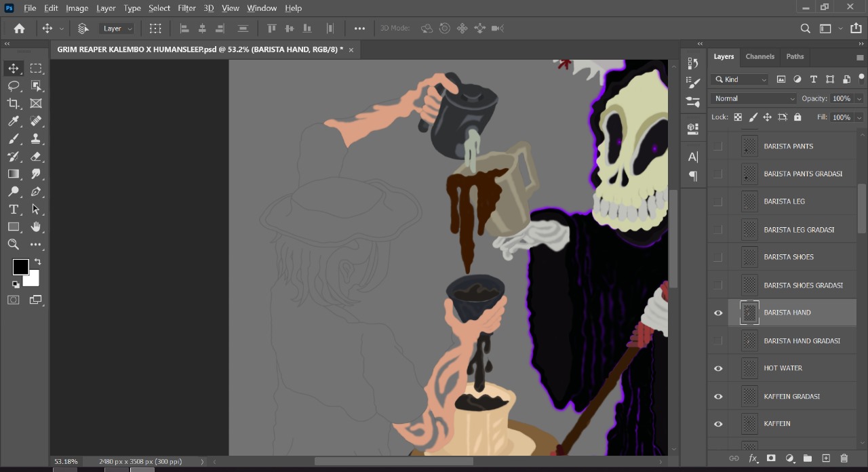
Task: Click the foreground black color swatch
Action: [20, 267]
